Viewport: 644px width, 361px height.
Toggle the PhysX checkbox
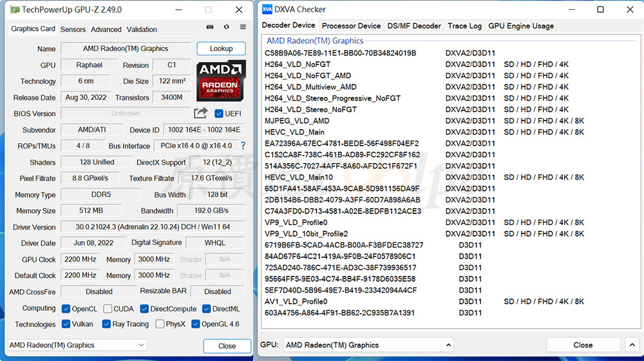(x=160, y=324)
